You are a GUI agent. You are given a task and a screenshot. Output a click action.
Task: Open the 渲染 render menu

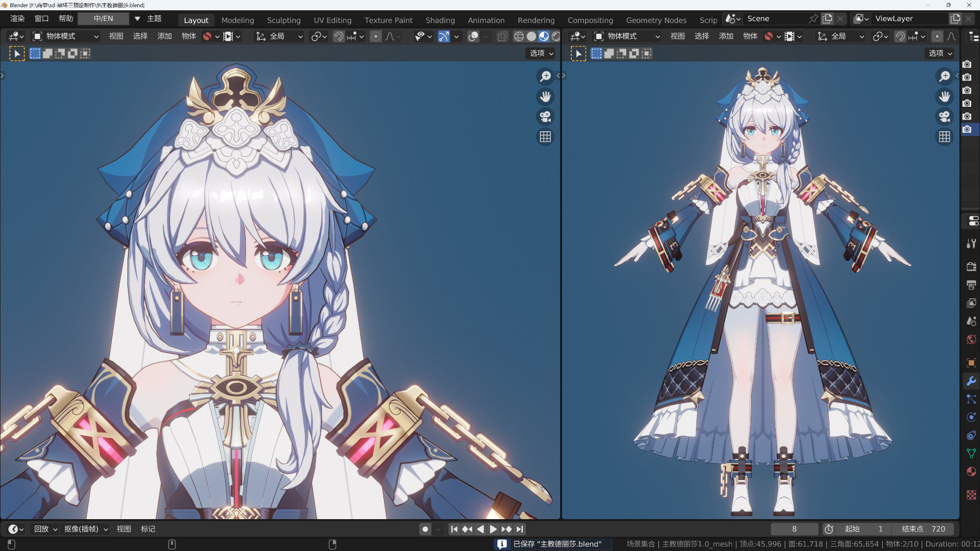[x=18, y=19]
